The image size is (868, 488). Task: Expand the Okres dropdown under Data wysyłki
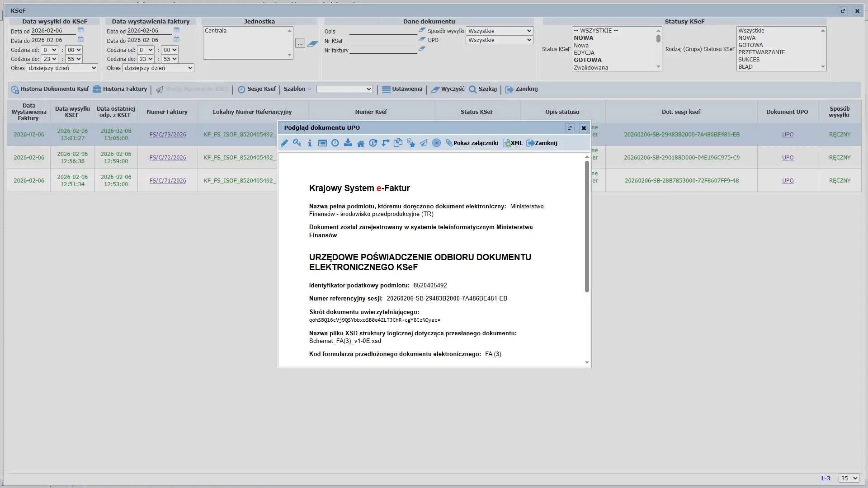click(x=62, y=68)
